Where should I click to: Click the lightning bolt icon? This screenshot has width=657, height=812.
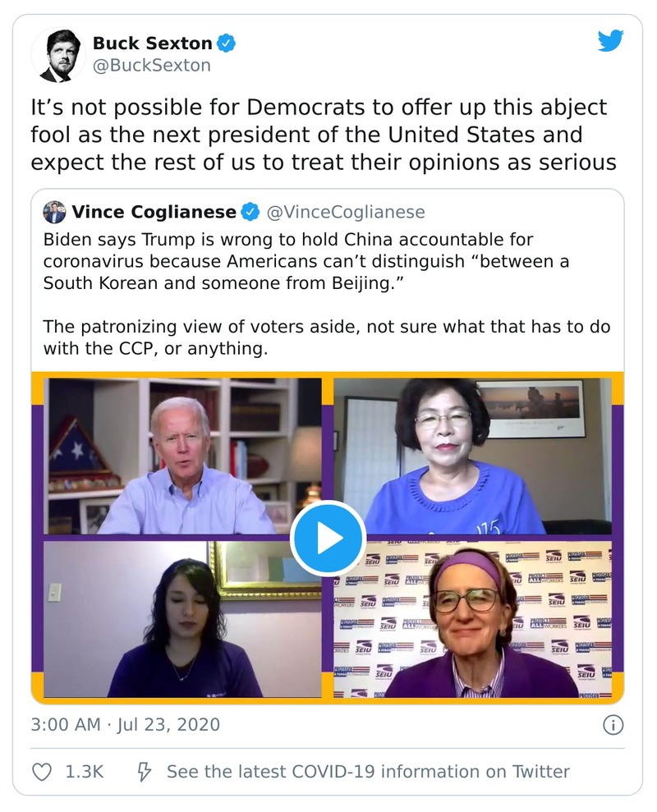(144, 772)
